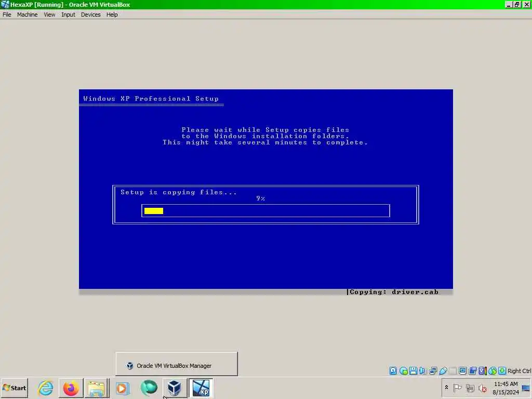Show hidden tray icons chevron

click(x=446, y=387)
